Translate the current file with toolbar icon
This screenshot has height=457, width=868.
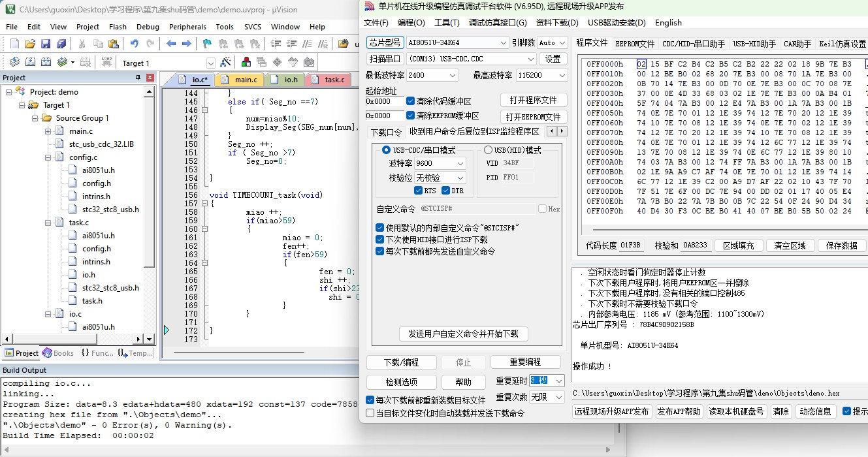click(14, 63)
